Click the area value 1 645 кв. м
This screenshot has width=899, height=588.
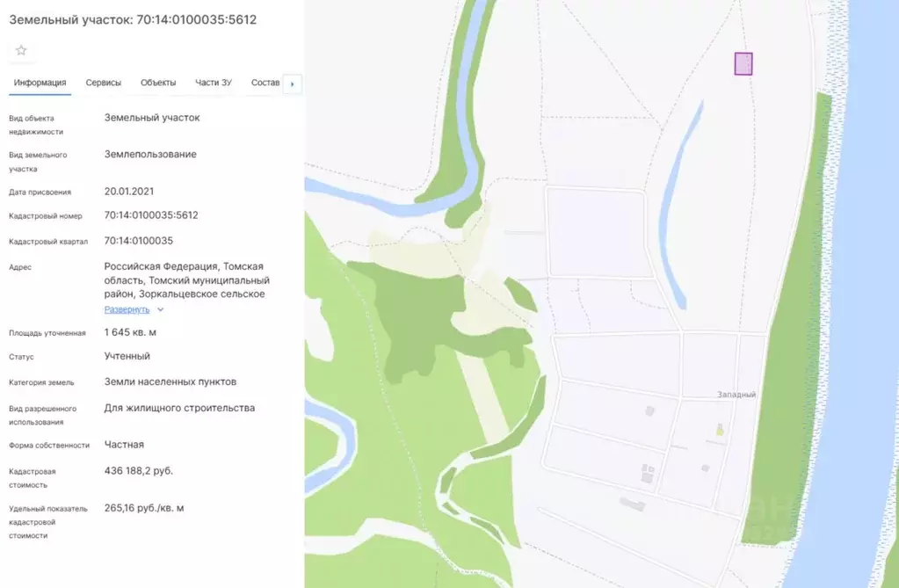click(130, 332)
